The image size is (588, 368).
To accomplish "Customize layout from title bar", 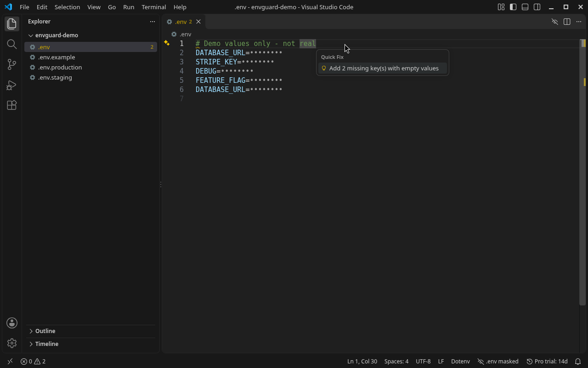I will pyautogui.click(x=501, y=7).
